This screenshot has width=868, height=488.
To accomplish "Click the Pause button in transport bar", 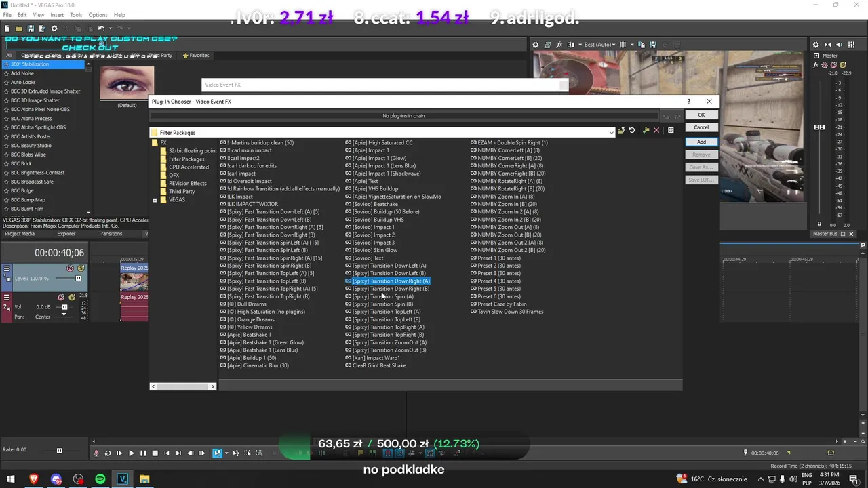I will click(143, 453).
